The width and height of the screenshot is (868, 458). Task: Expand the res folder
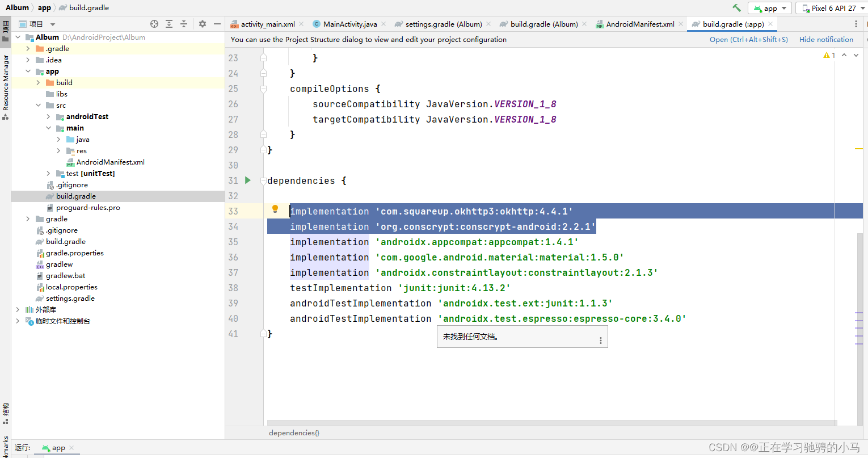(58, 151)
